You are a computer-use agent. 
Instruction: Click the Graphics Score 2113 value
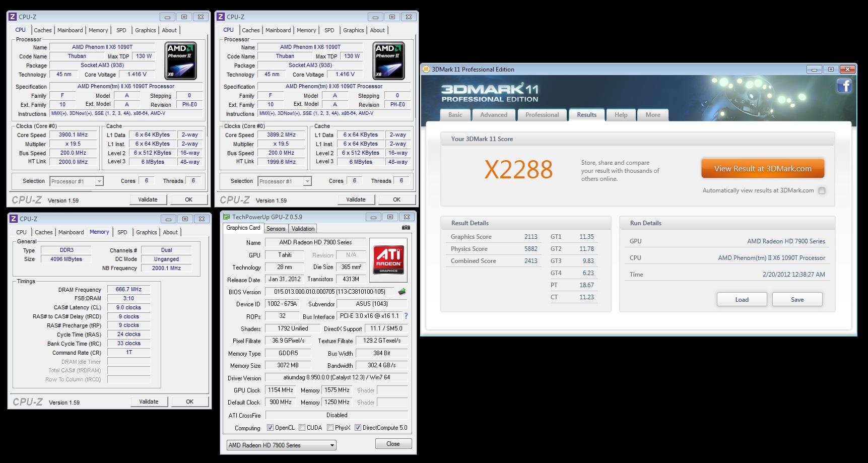pyautogui.click(x=530, y=237)
